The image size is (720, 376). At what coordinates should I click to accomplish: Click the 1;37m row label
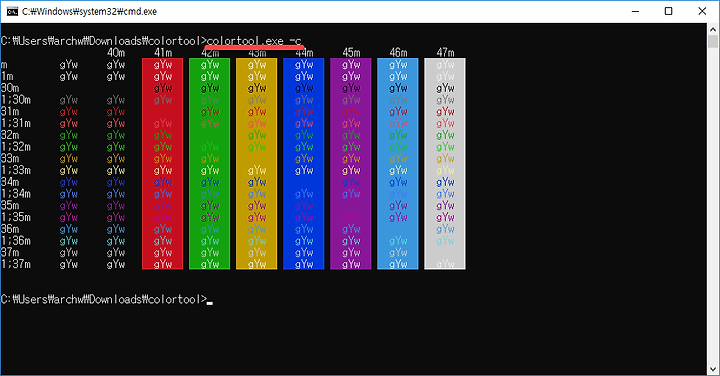(x=16, y=264)
